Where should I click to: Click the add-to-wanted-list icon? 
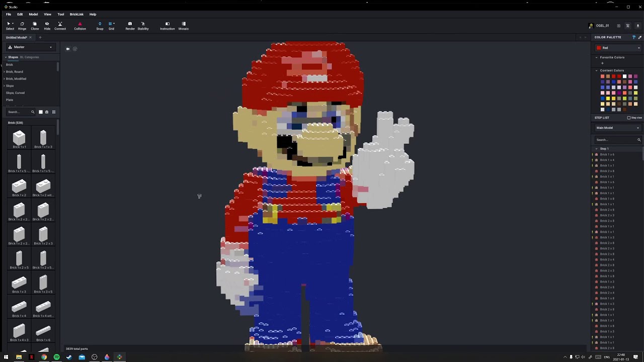click(x=618, y=26)
